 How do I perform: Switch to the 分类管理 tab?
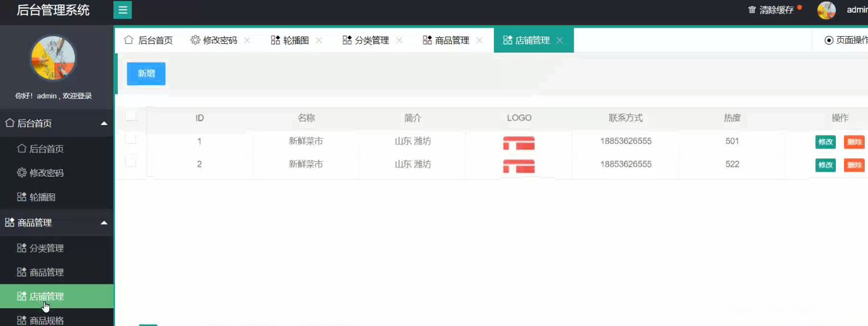(x=373, y=40)
